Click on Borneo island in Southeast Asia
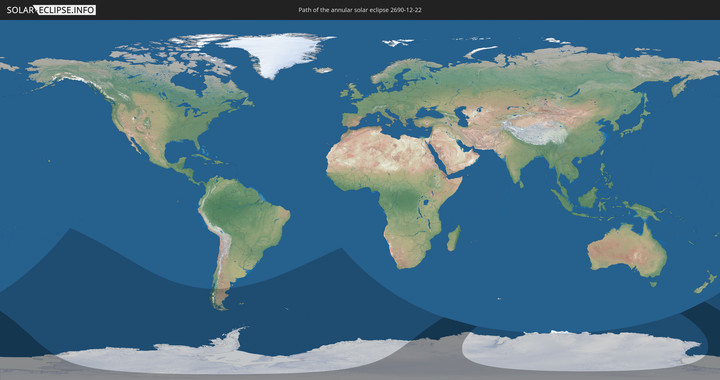720x380 pixels. (x=588, y=197)
